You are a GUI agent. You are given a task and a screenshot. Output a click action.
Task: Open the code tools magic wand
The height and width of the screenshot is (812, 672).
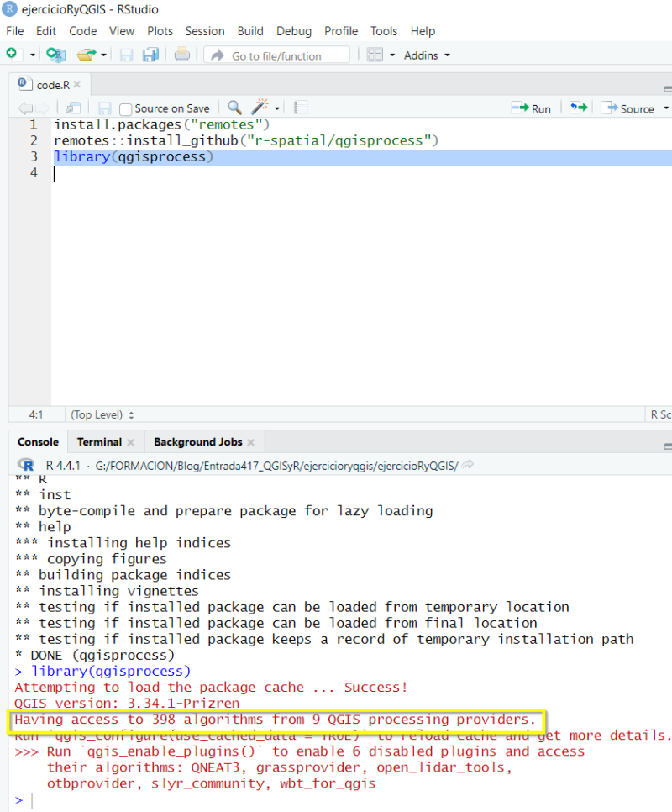260,108
